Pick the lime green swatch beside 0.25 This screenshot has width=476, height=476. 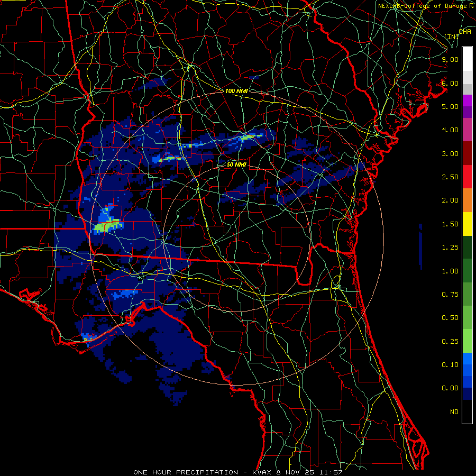click(467, 341)
